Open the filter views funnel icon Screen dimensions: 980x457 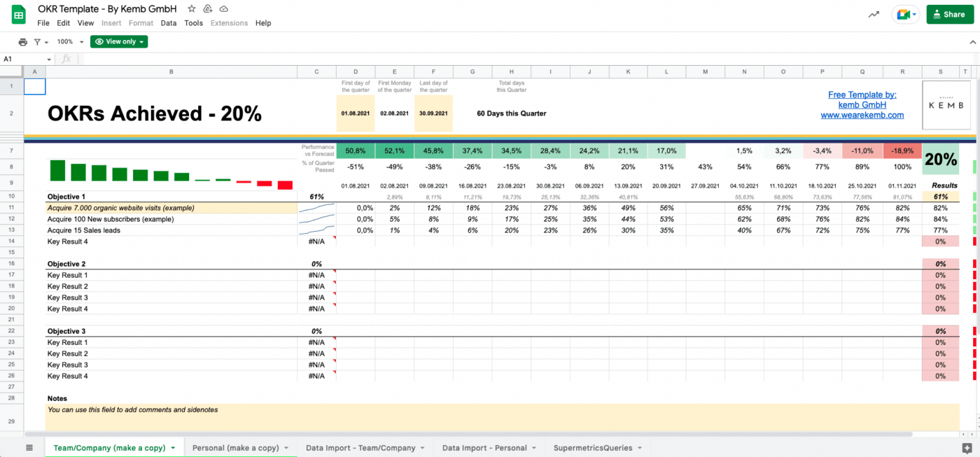38,42
